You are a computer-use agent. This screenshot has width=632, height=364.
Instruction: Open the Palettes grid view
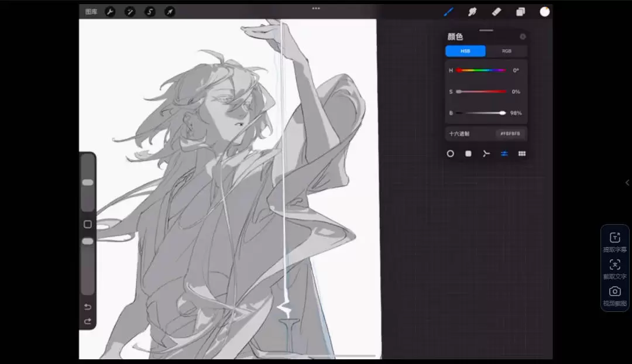coord(522,154)
